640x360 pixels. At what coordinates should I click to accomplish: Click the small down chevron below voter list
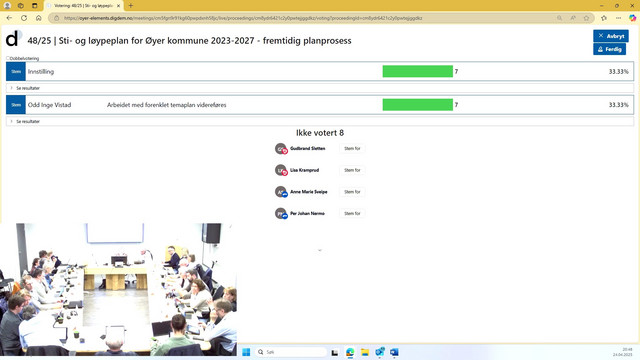tap(320, 250)
